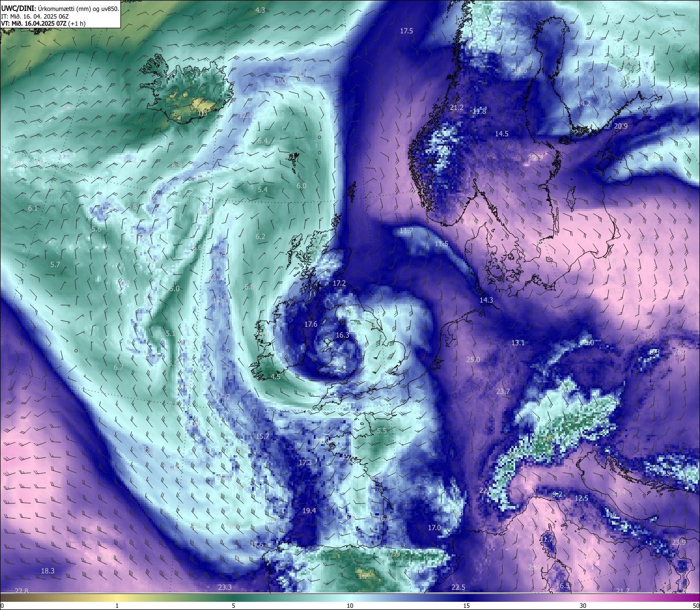Click the 30 tick on the color scale
This screenshot has height=610, width=700.
[x=583, y=606]
